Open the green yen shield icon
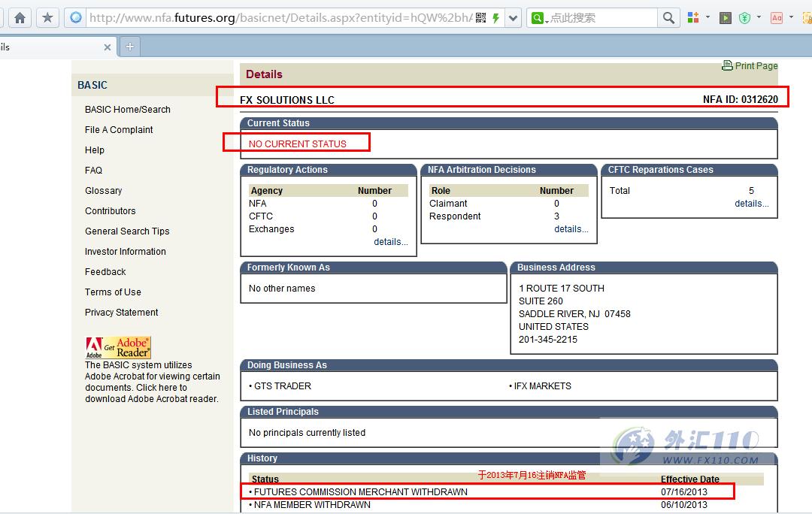The width and height of the screenshot is (812, 514). tap(744, 18)
